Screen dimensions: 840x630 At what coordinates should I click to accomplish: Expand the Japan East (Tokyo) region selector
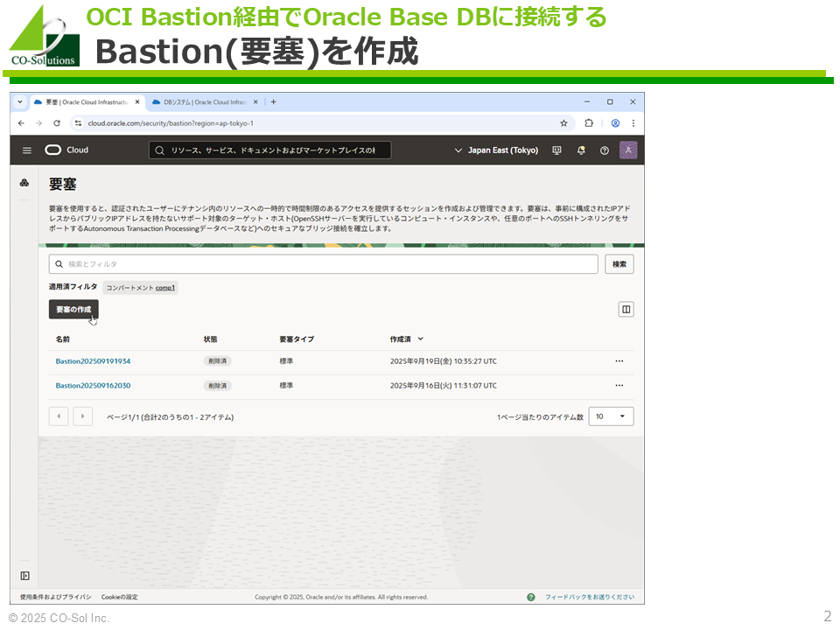coord(496,150)
